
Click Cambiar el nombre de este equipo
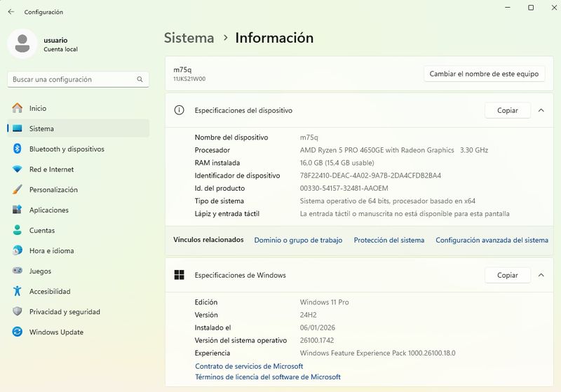pyautogui.click(x=484, y=74)
